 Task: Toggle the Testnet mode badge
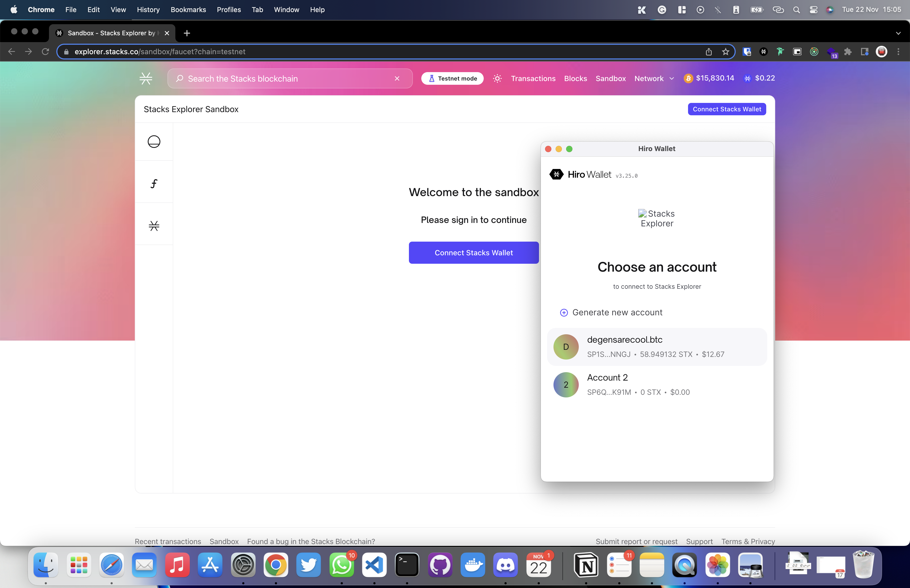[x=453, y=78]
